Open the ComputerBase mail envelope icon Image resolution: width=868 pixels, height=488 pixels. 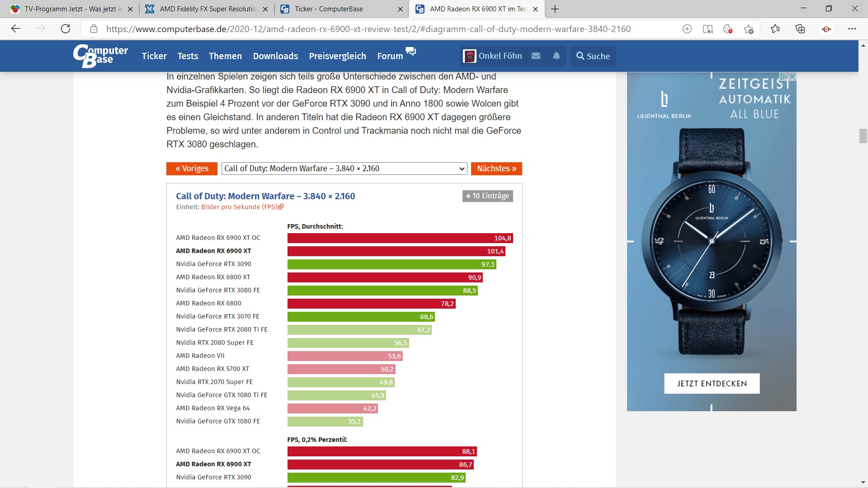(x=536, y=56)
